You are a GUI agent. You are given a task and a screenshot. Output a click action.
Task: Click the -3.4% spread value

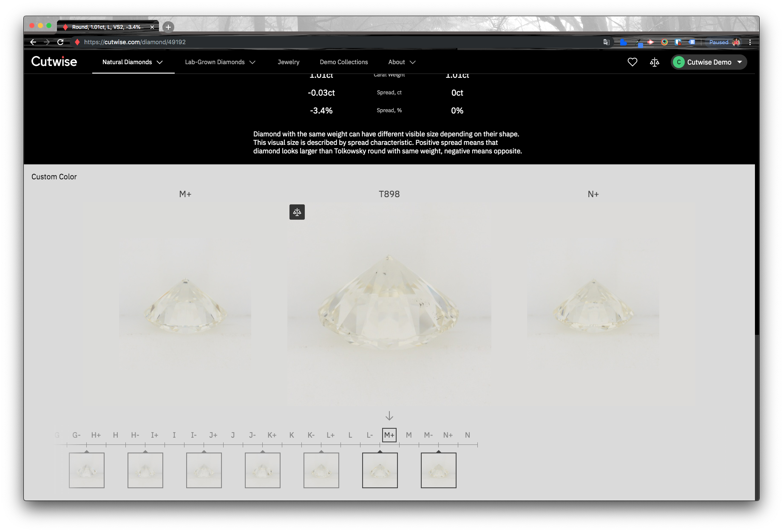point(321,110)
